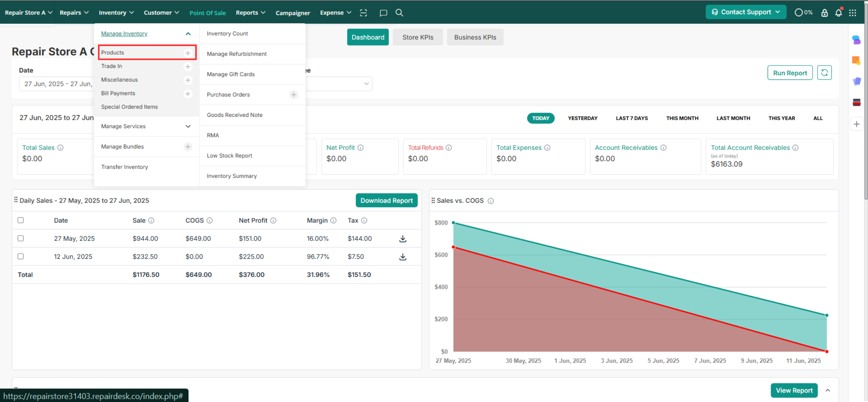Click the 0% progress circle indicator

[x=804, y=13]
